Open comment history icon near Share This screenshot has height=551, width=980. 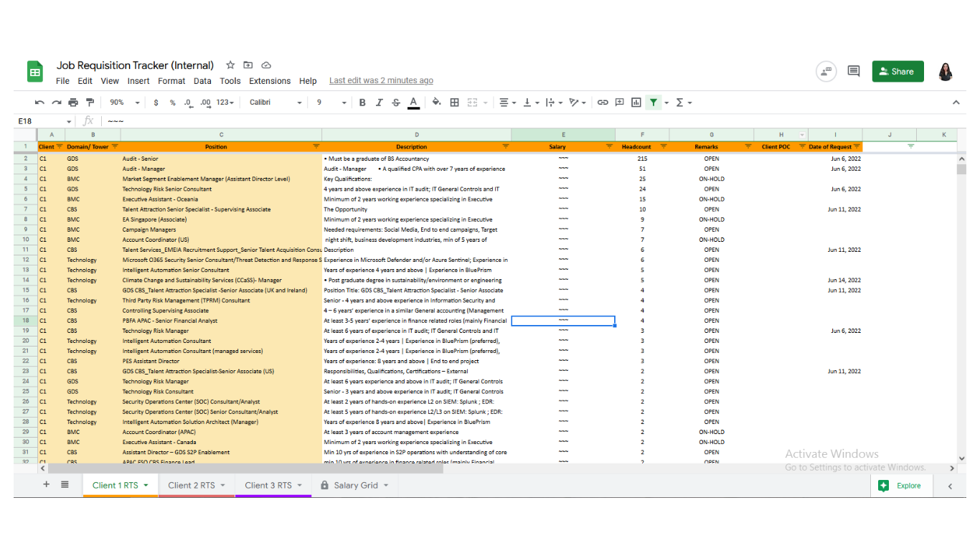click(854, 71)
